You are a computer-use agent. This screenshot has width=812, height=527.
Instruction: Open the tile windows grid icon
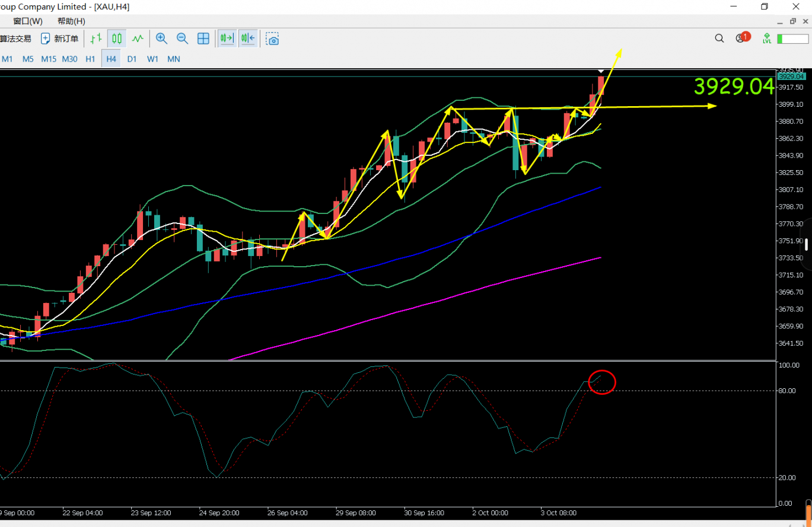coord(203,39)
